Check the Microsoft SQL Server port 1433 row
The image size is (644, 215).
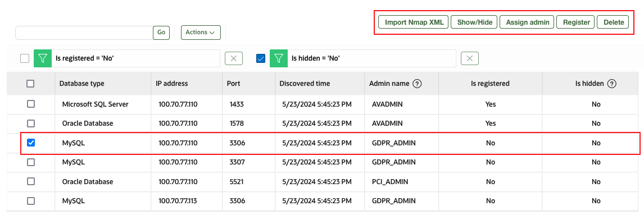pyautogui.click(x=31, y=104)
